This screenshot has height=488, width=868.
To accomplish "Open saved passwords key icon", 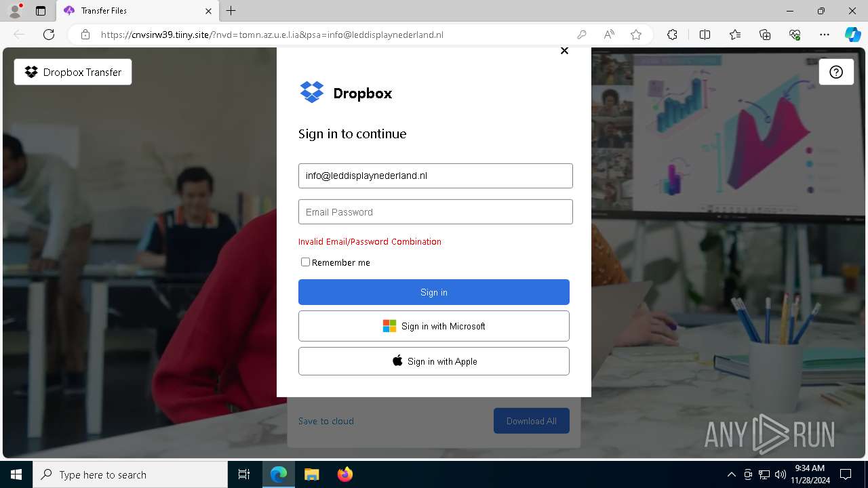I will [x=582, y=35].
